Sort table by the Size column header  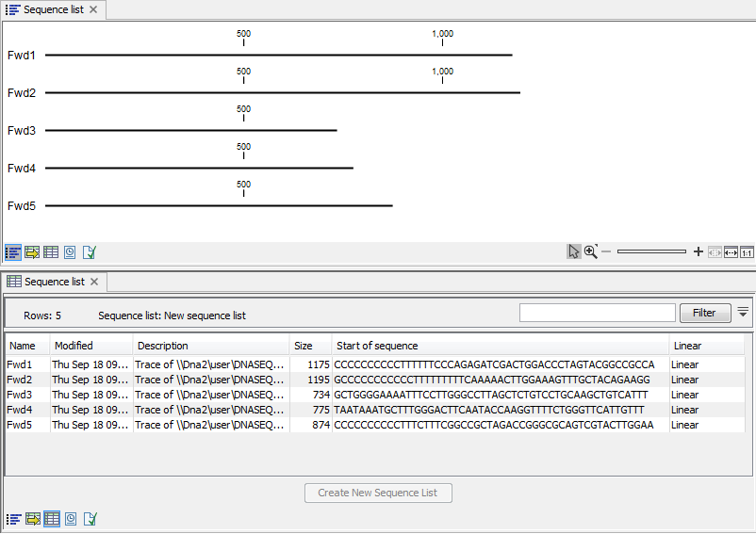310,346
